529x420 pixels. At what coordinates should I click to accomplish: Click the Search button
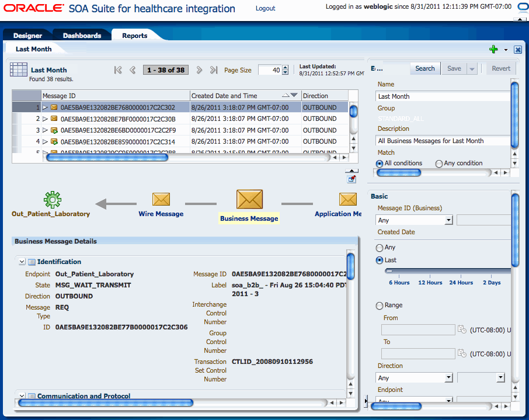point(424,68)
